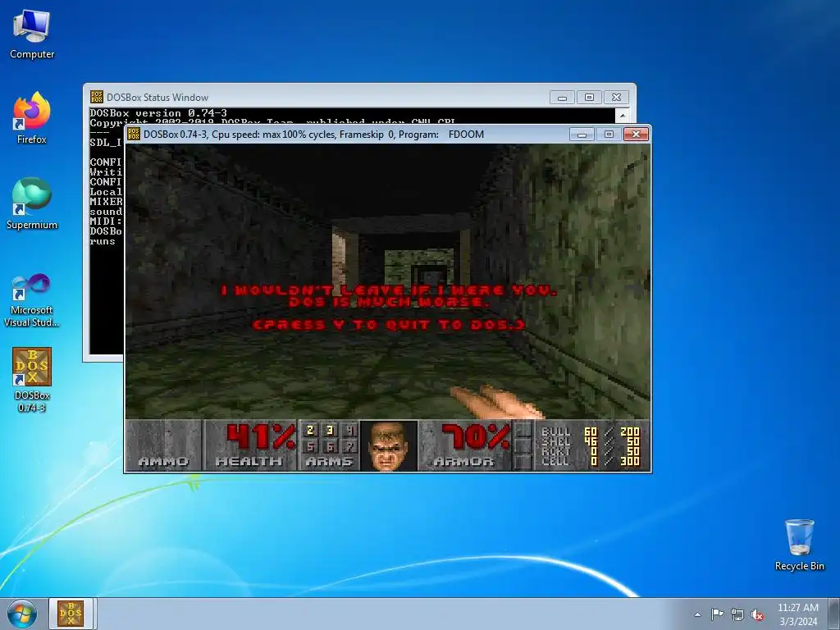This screenshot has width=840, height=630.
Task: Show hidden tray icons arrow
Action: [x=697, y=614]
